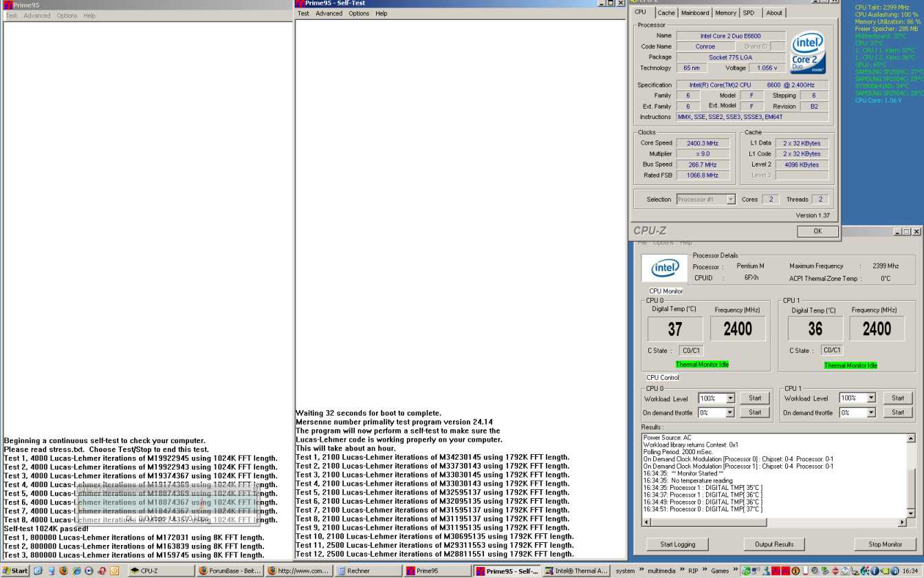Click the Output Results button
The height and width of the screenshot is (578, 924).
[x=774, y=544]
